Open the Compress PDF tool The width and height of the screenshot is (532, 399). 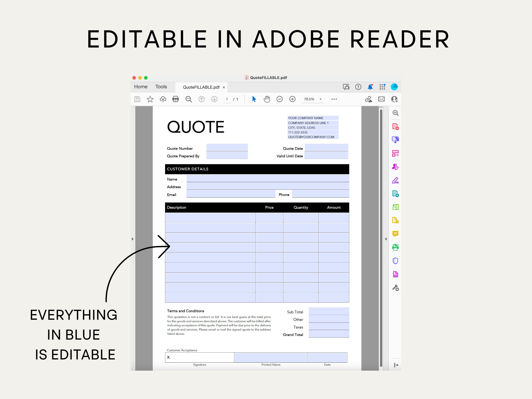[396, 274]
